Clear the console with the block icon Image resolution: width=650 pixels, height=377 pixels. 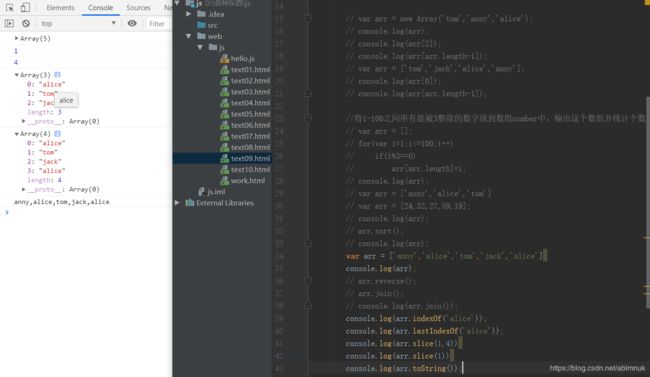pyautogui.click(x=26, y=24)
